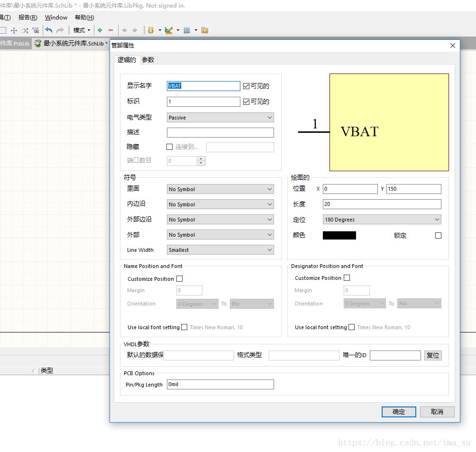Screen dimensions: 476x452
Task: Uncheck visible box beside VBAT display name
Action: (246, 86)
